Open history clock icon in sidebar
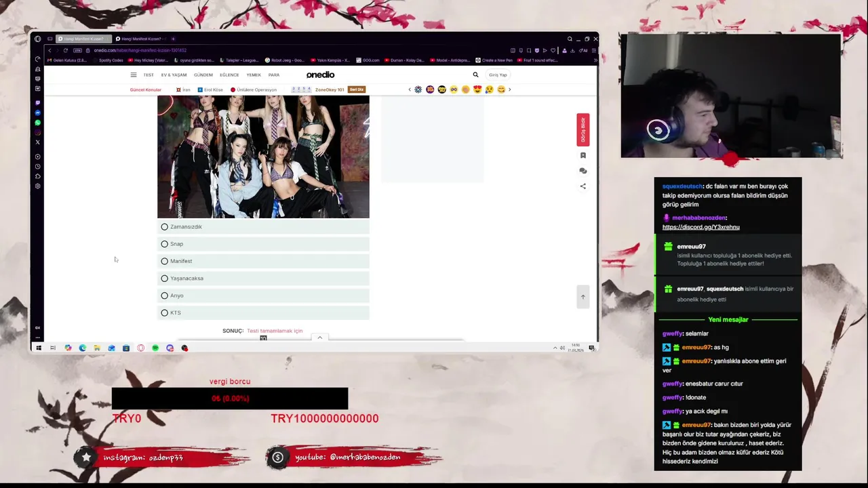868x488 pixels. (38, 167)
